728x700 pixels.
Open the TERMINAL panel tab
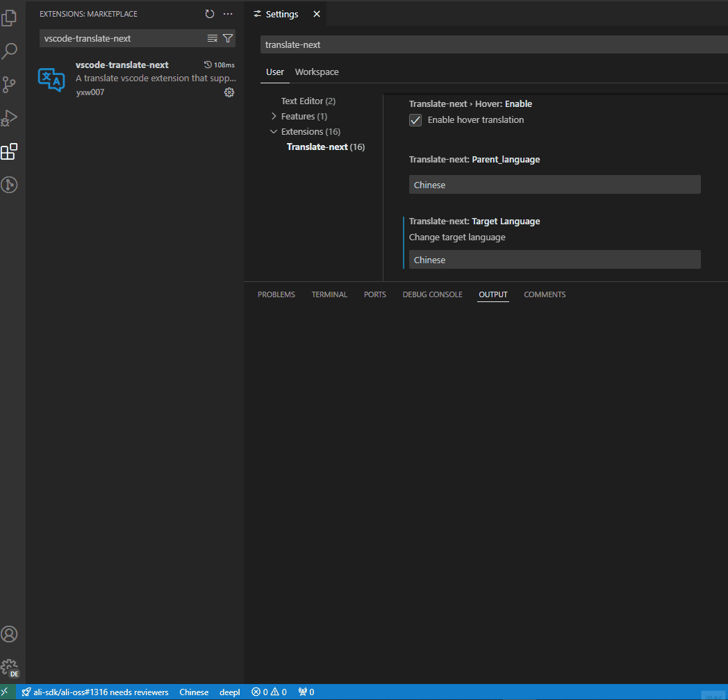tap(329, 294)
